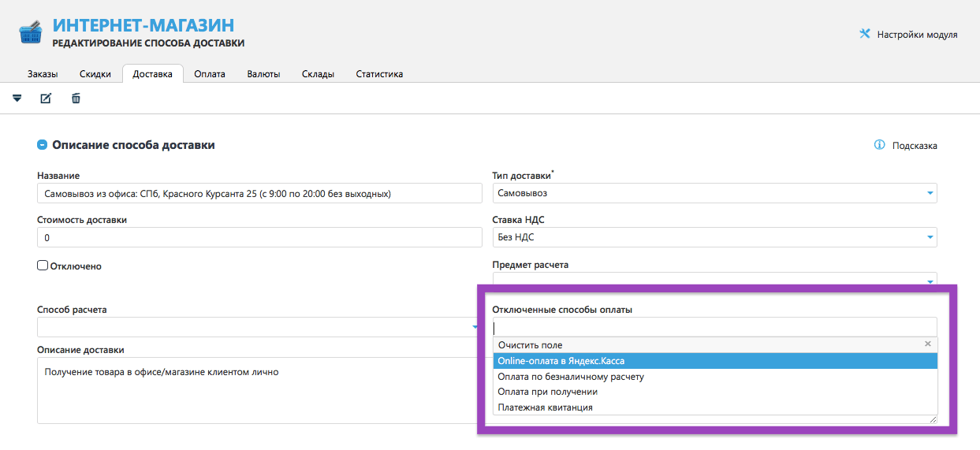The image size is (980, 450).
Task: Click the shopping basket logo icon
Action: [30, 33]
